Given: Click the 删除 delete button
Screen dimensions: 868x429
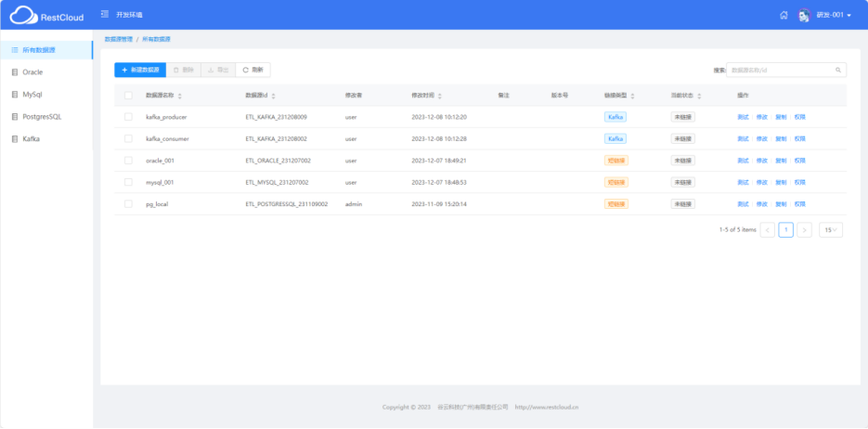Looking at the screenshot, I should 183,70.
